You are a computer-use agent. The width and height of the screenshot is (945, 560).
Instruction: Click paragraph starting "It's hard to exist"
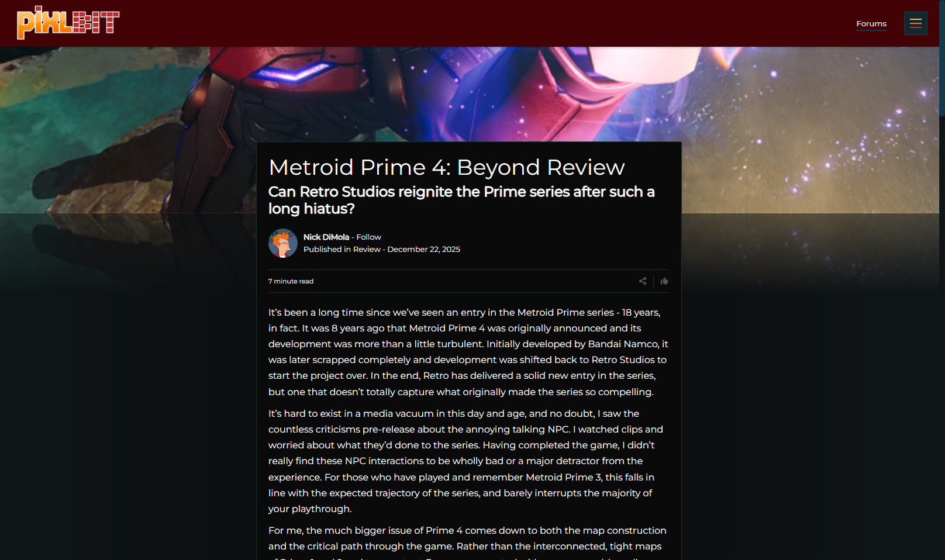click(x=468, y=461)
